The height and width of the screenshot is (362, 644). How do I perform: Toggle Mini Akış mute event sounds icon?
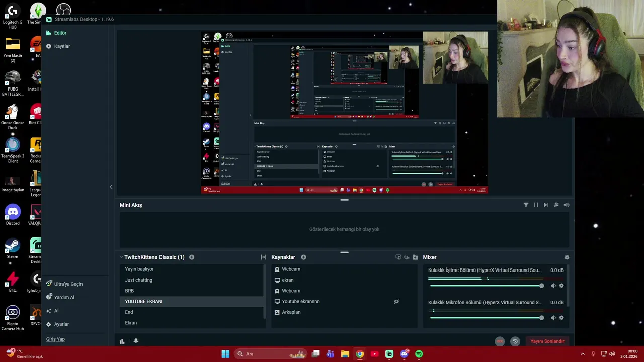[x=556, y=205]
